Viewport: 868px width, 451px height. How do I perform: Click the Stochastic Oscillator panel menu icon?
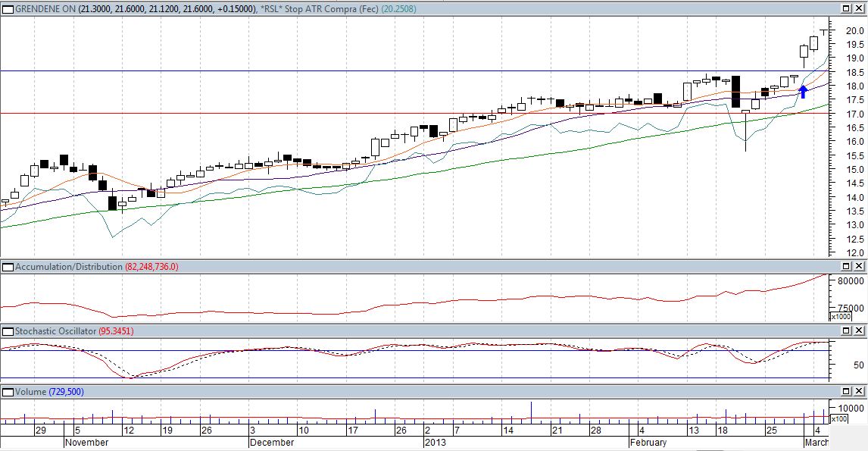7,331
